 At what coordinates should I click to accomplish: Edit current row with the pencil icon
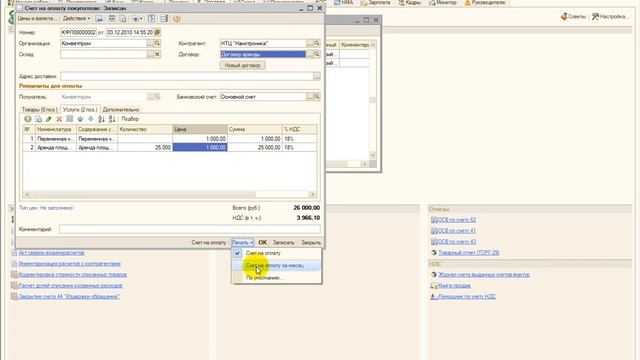pyautogui.click(x=49, y=119)
